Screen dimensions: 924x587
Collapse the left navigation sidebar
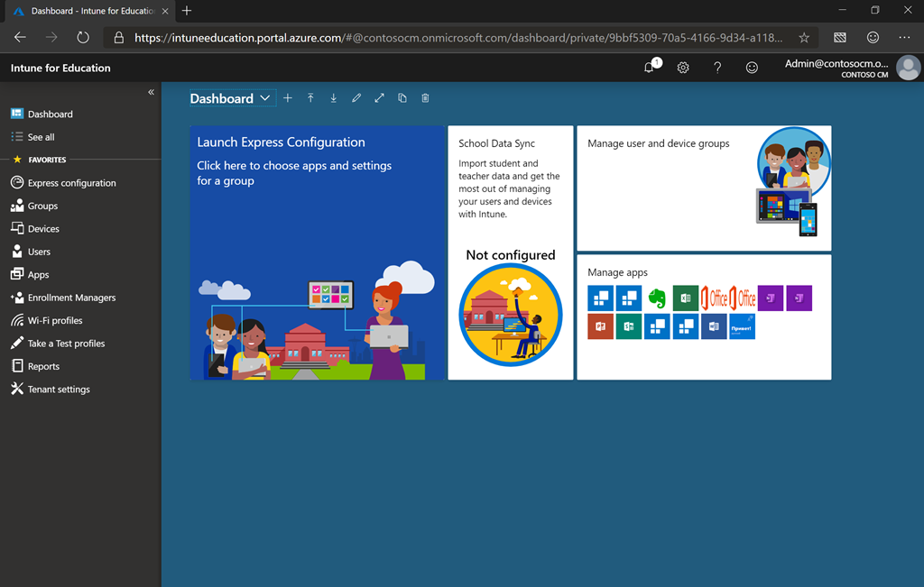pyautogui.click(x=151, y=91)
